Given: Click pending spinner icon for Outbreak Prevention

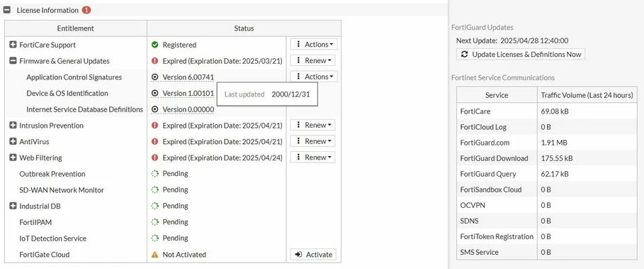Looking at the screenshot, I should point(154,174).
